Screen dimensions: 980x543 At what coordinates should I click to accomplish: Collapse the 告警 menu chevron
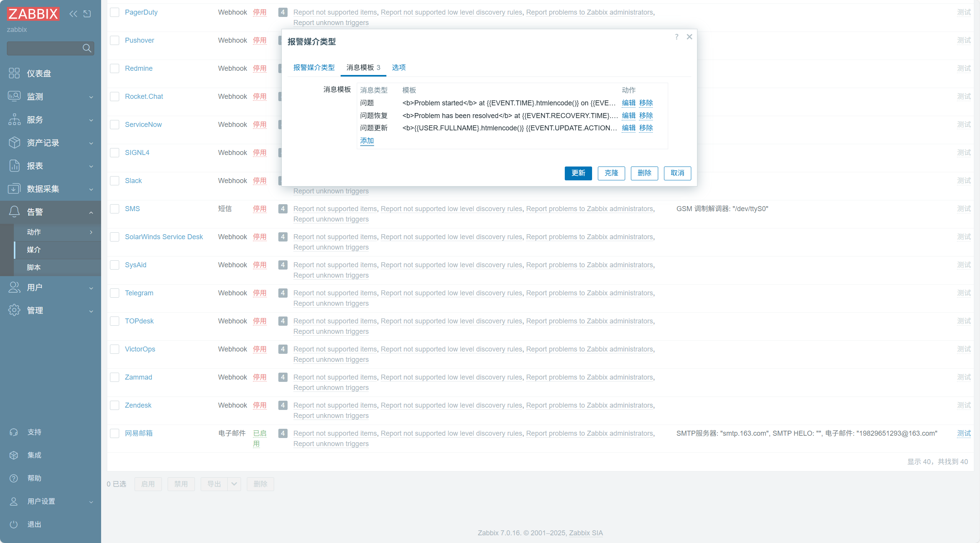(91, 212)
